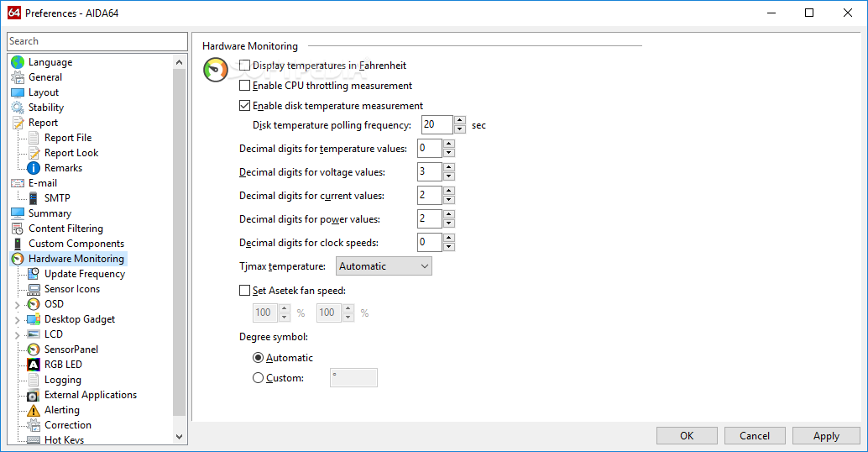The width and height of the screenshot is (868, 452).
Task: Click the SensorPanel gauge icon
Action: pyautogui.click(x=34, y=350)
